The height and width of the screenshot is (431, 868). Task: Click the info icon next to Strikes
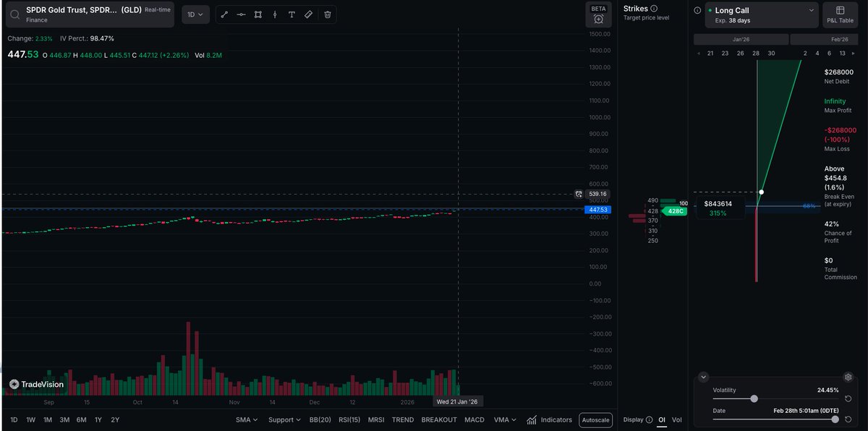(654, 9)
